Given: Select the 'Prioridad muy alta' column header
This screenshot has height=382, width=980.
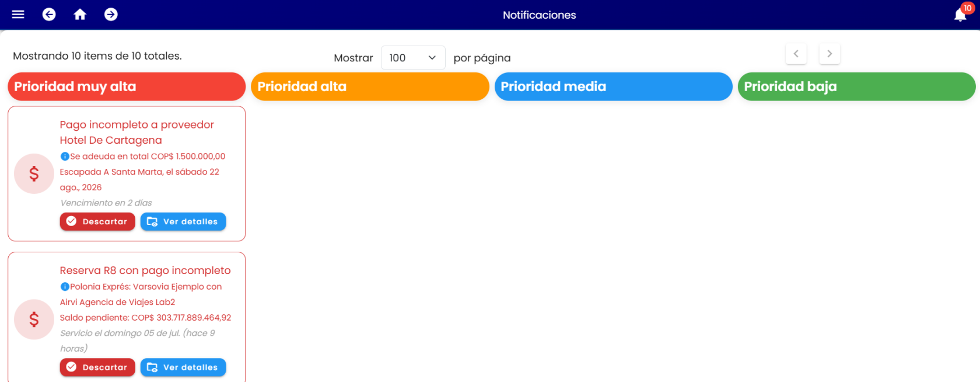Looking at the screenshot, I should click(x=127, y=86).
